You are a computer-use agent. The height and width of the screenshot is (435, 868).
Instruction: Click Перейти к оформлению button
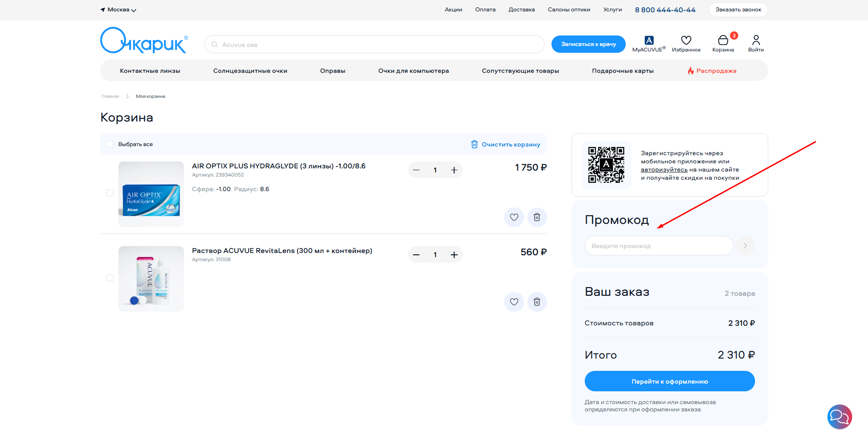pos(669,381)
